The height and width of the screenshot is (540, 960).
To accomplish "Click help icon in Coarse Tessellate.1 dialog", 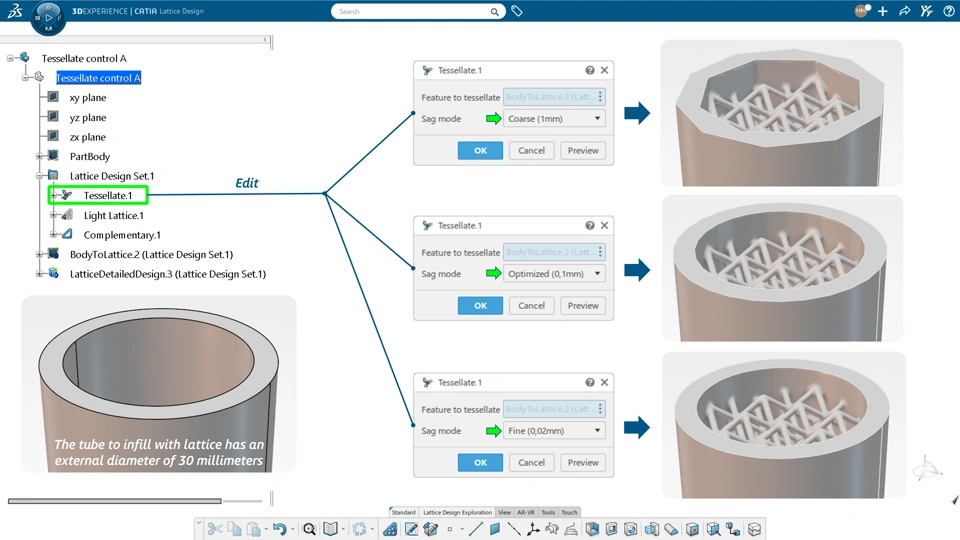I will [590, 70].
